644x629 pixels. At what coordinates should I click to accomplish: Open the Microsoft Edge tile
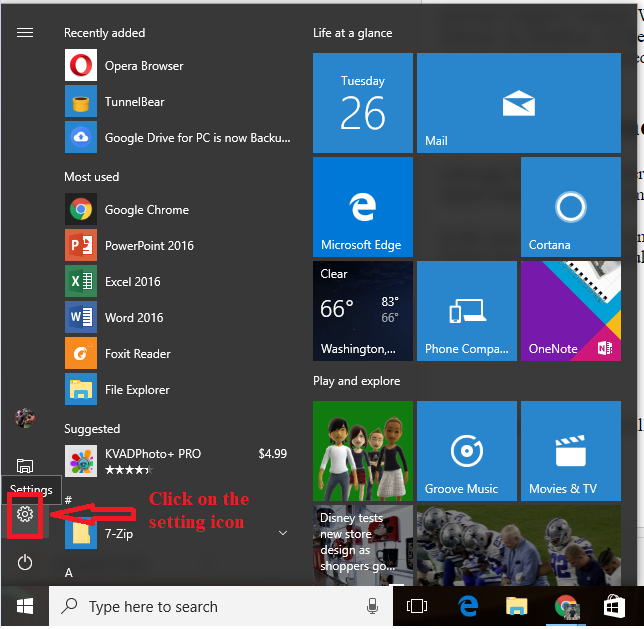tap(363, 207)
